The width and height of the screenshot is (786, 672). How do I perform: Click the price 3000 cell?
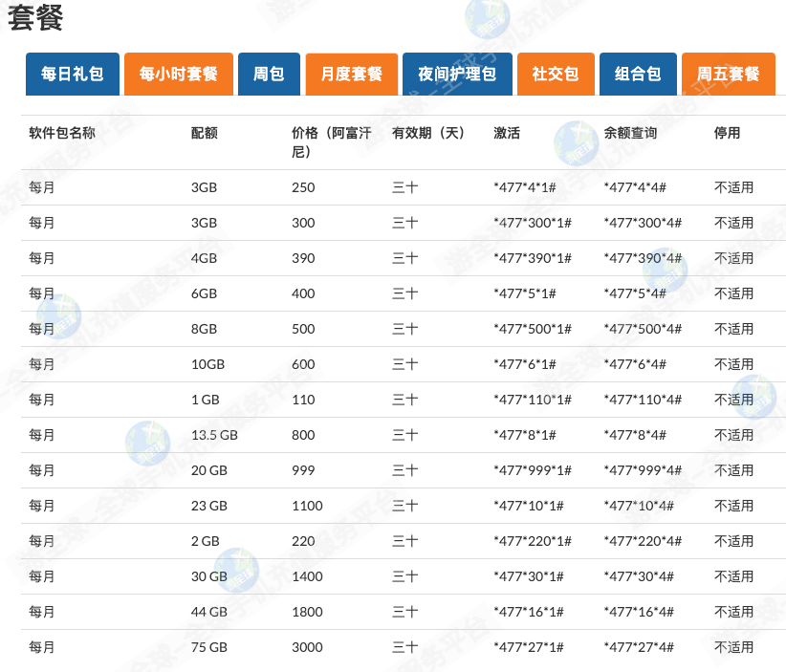point(307,647)
